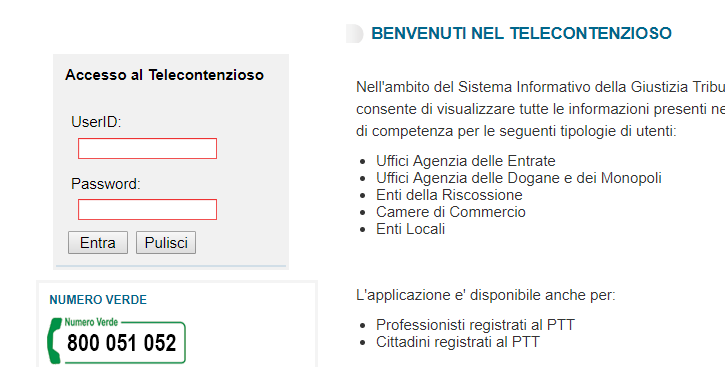Click the L'applicazione e' disponibile anche per text
The width and height of the screenshot is (725, 367).
point(486,295)
